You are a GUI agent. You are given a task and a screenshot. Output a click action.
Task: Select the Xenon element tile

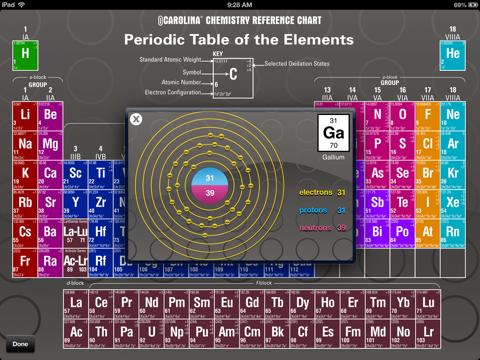(x=453, y=204)
